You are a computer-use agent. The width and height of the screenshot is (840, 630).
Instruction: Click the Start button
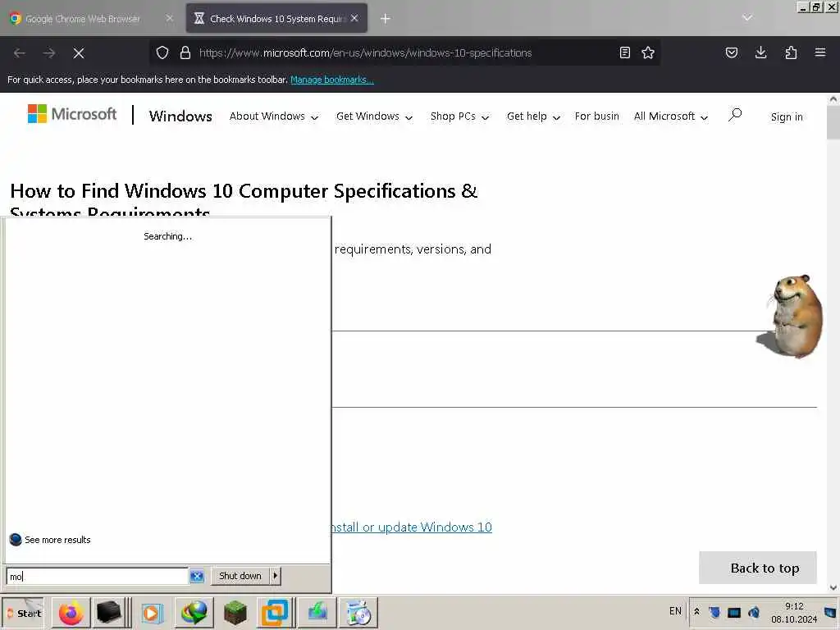pyautogui.click(x=24, y=613)
